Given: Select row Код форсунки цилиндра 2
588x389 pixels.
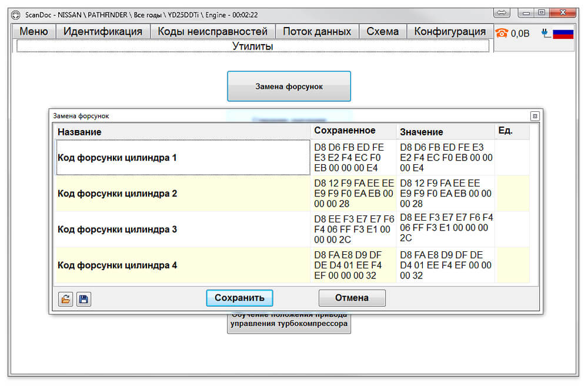Looking at the screenshot, I should (x=292, y=194).
